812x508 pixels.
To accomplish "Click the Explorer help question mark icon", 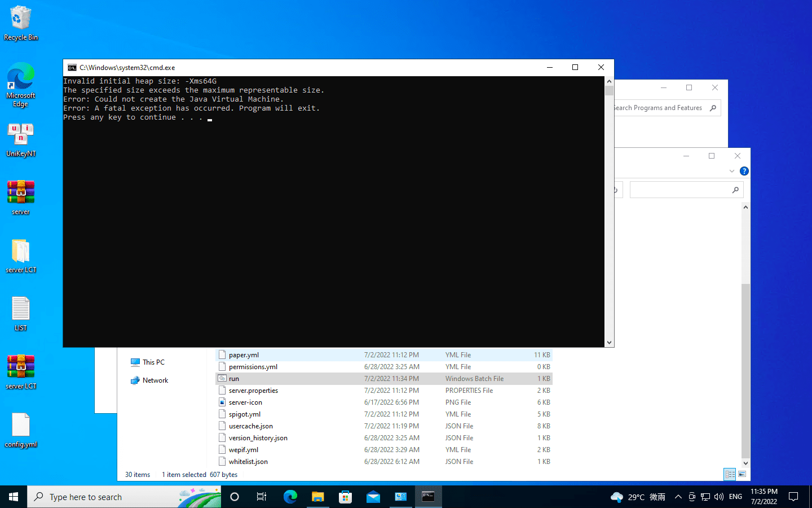I will tap(744, 171).
